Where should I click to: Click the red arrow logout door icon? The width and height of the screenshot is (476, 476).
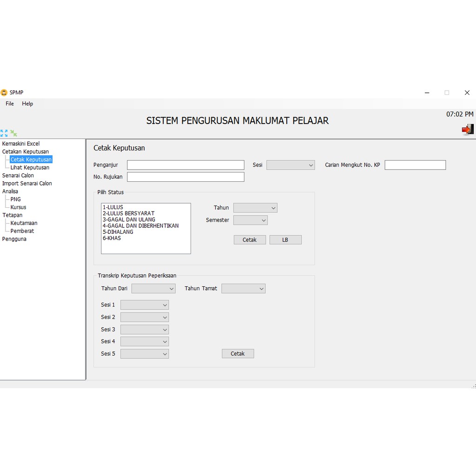(467, 130)
